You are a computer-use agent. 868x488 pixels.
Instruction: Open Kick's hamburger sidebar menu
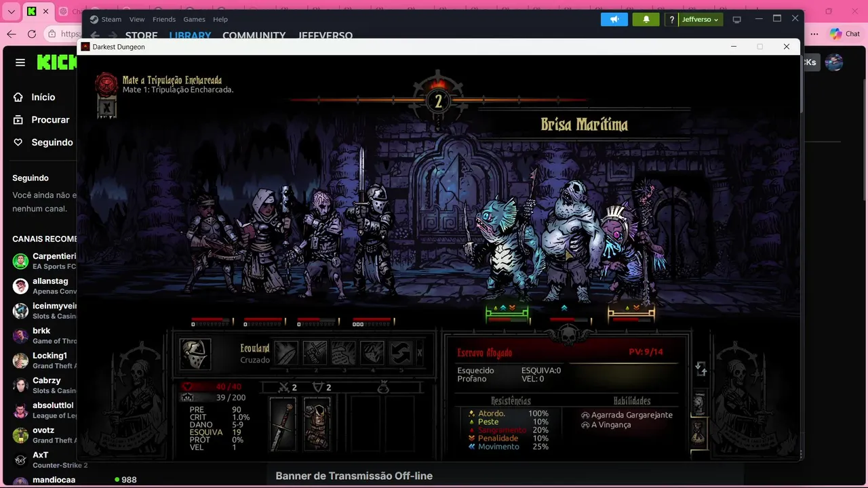coord(20,62)
